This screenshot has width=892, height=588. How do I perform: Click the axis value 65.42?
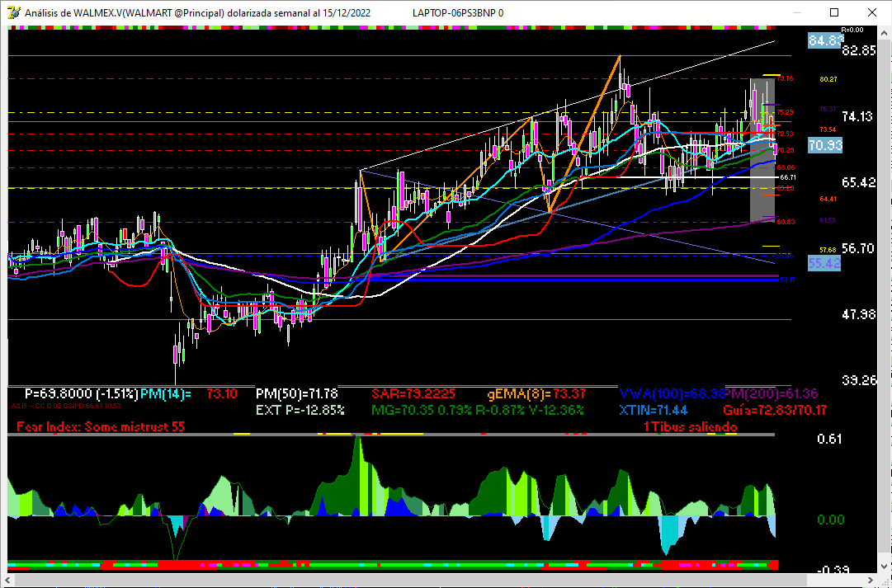[859, 182]
